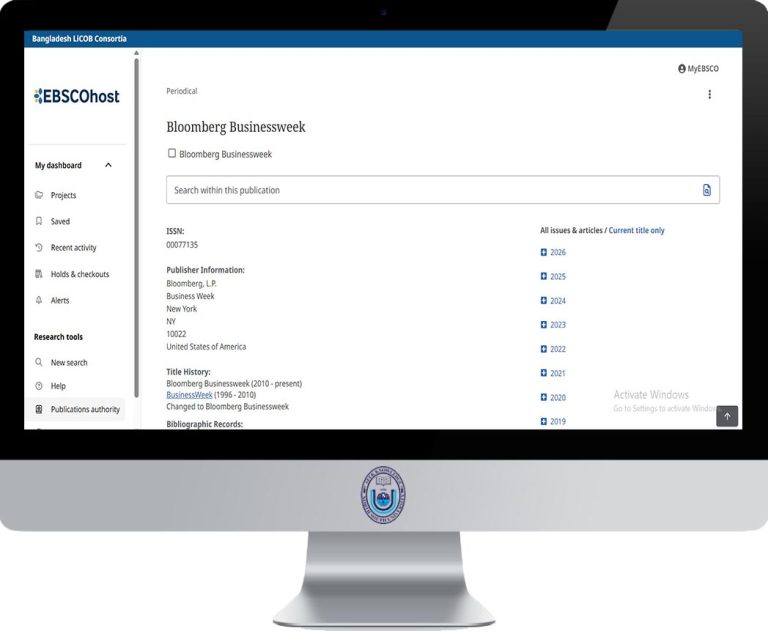This screenshot has height=642, width=768.
Task: Focus the Search within this publication field
Action: (x=443, y=190)
